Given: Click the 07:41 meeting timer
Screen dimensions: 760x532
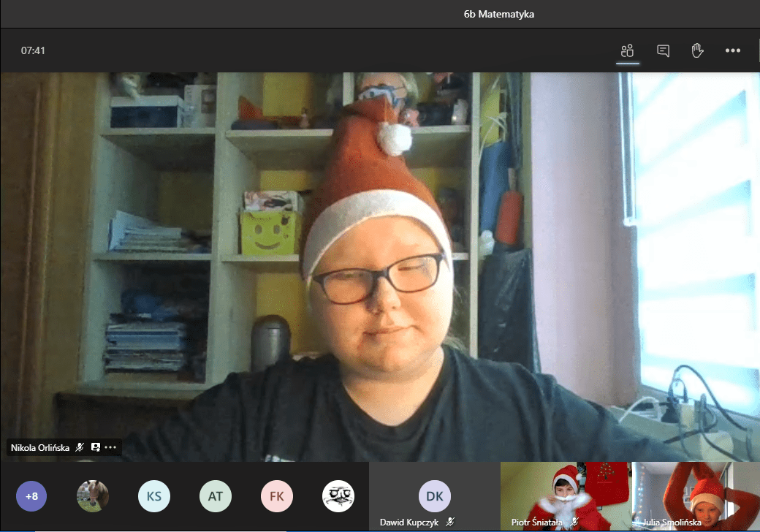Looking at the screenshot, I should coord(34,50).
